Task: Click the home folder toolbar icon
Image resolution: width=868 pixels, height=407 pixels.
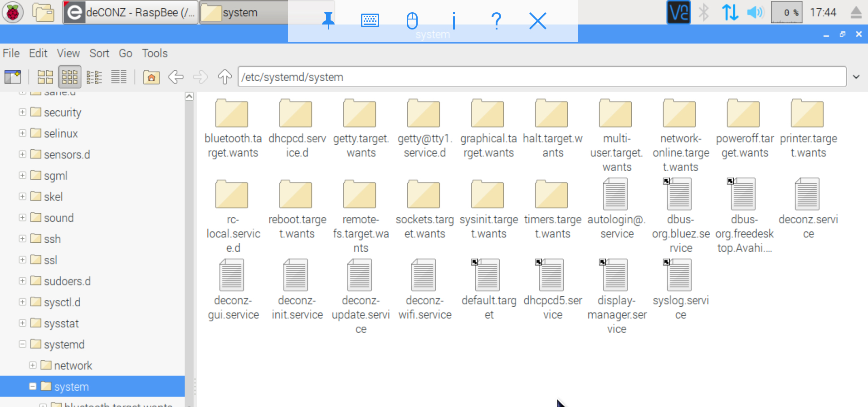Action: point(151,77)
